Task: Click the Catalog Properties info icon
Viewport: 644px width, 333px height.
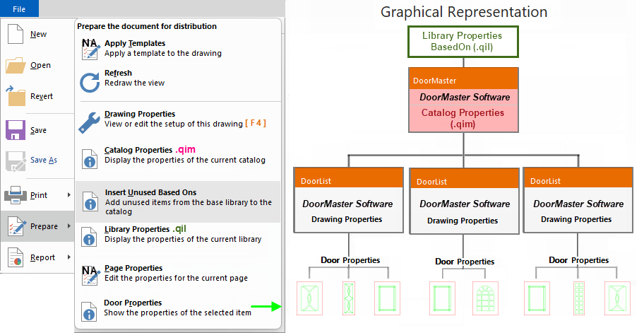Action: click(90, 159)
